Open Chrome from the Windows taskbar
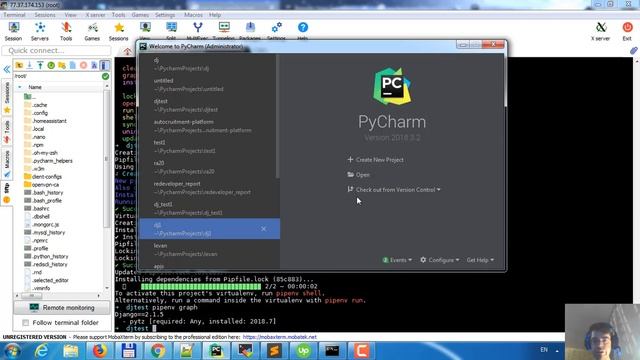640x360 pixels. (158, 351)
